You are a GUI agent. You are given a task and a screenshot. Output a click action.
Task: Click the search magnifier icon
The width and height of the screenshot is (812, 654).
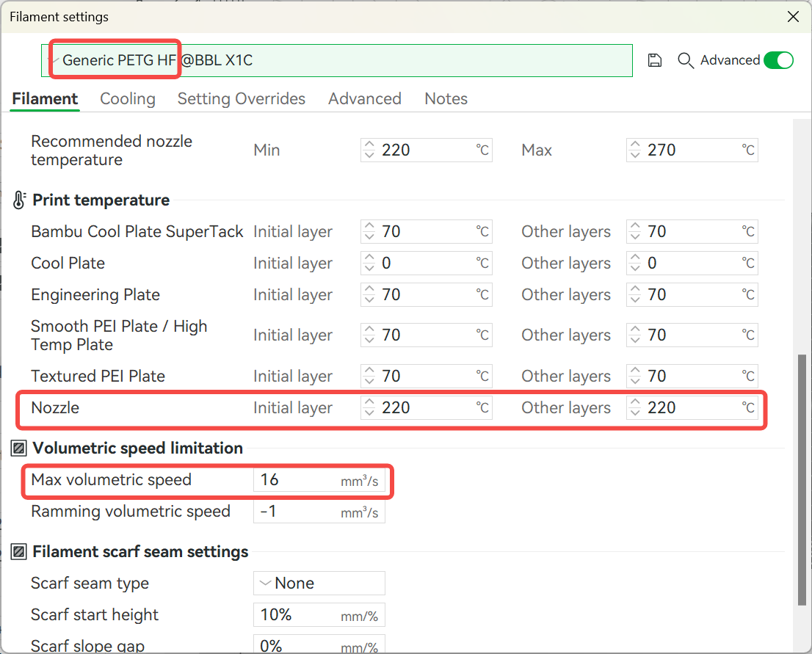click(x=686, y=61)
